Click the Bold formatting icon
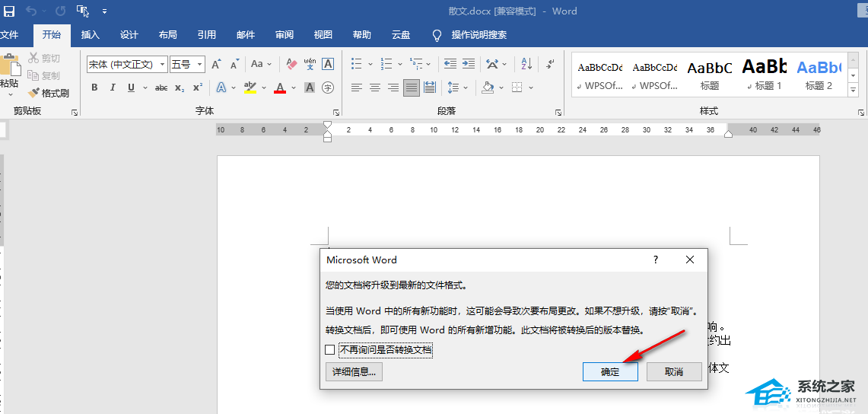 click(x=94, y=88)
